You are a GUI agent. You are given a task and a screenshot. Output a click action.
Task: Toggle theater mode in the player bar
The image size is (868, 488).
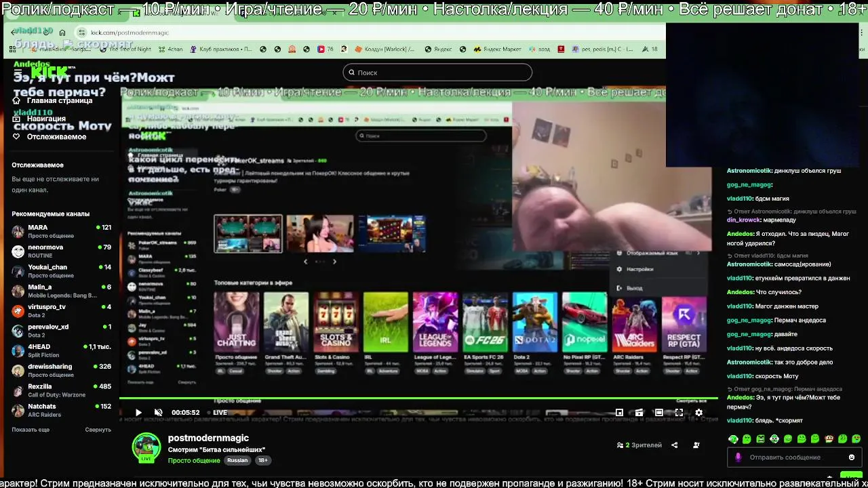coord(659,412)
